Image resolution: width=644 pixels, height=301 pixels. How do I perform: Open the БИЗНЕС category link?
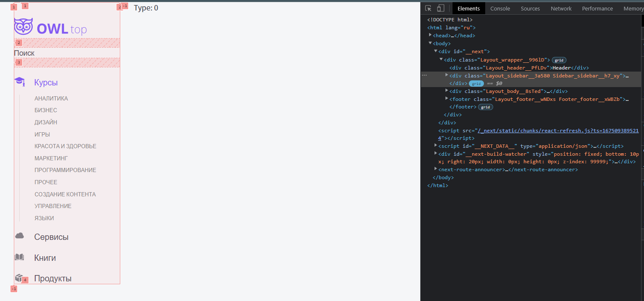[46, 110]
